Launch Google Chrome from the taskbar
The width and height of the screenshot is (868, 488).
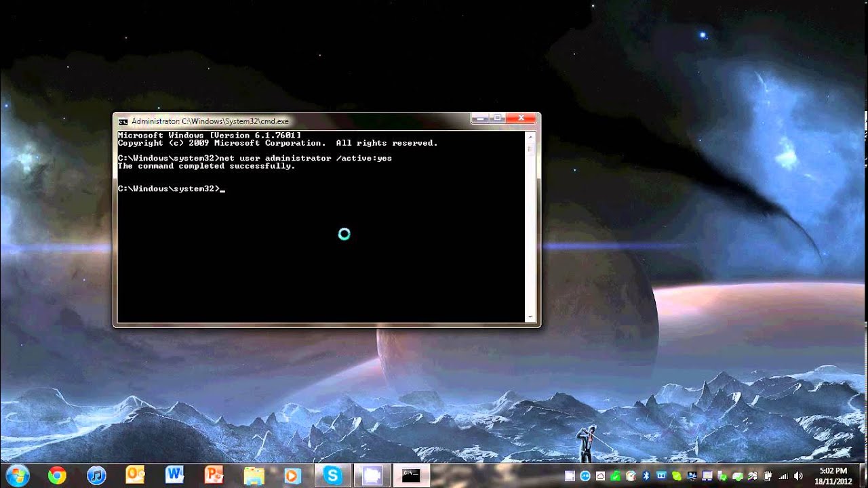57,476
